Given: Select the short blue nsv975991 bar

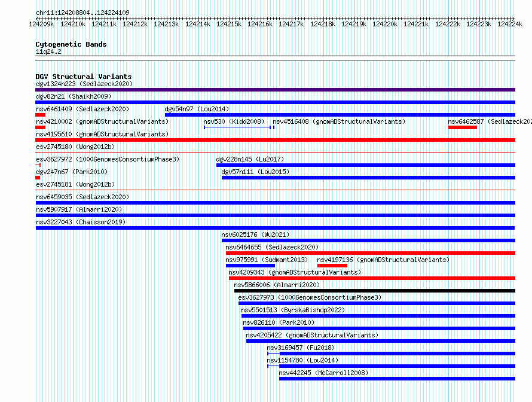Looking at the screenshot, I should pos(250,266).
